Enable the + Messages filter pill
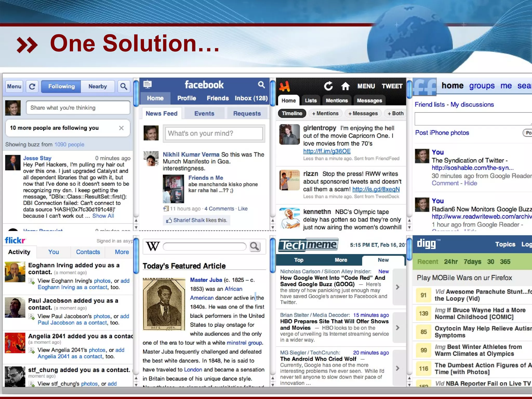The height and width of the screenshot is (399, 532). (363, 114)
